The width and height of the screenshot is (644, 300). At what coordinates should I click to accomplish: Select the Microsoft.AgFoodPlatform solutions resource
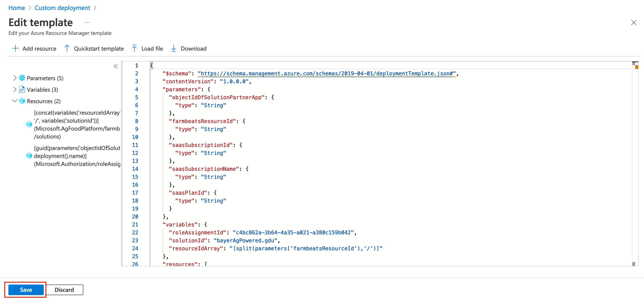click(x=77, y=125)
